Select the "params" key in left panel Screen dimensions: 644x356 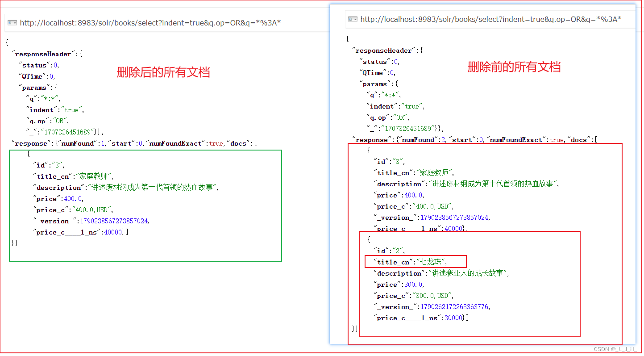coord(35,88)
